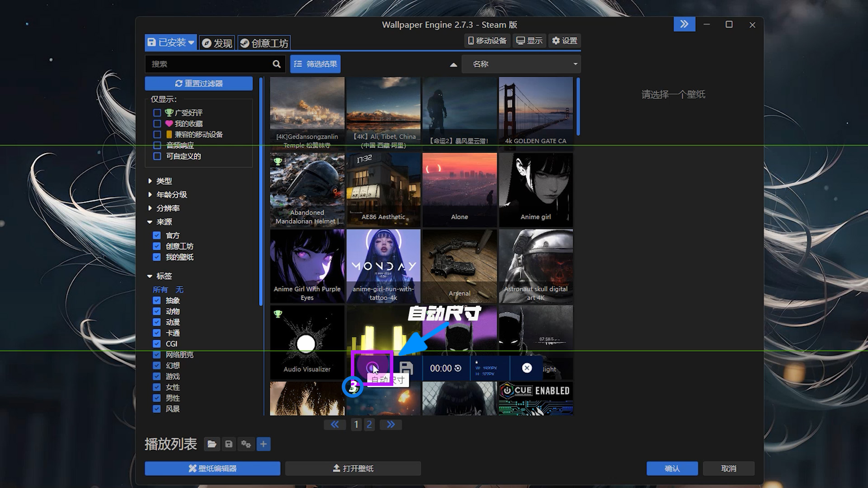Open the 显示 display options
Image resolution: width=868 pixels, height=488 pixels.
point(529,41)
